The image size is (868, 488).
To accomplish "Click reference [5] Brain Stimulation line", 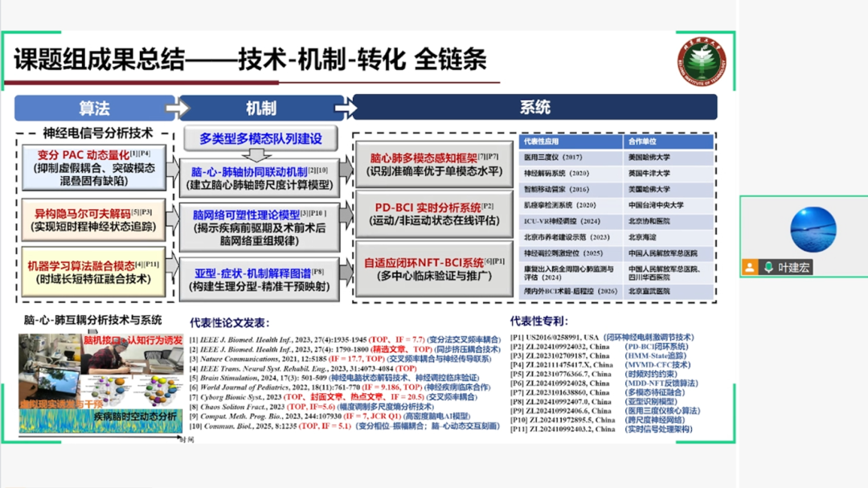I will pyautogui.click(x=334, y=378).
